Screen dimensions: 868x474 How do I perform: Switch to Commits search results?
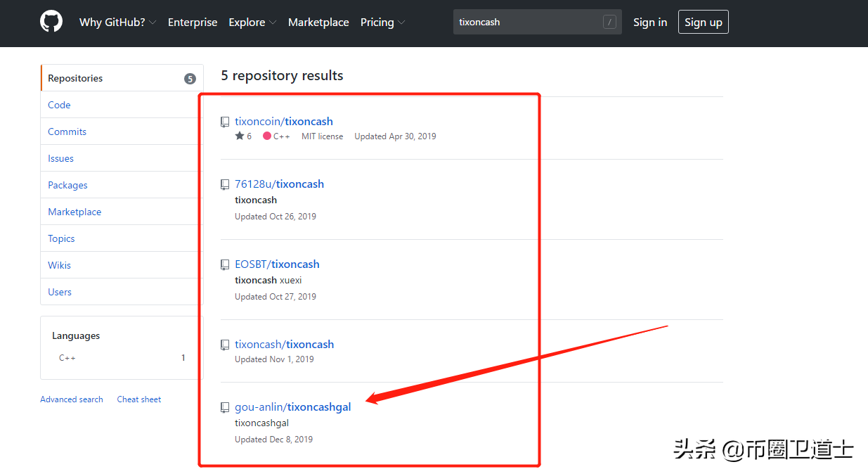122,132
